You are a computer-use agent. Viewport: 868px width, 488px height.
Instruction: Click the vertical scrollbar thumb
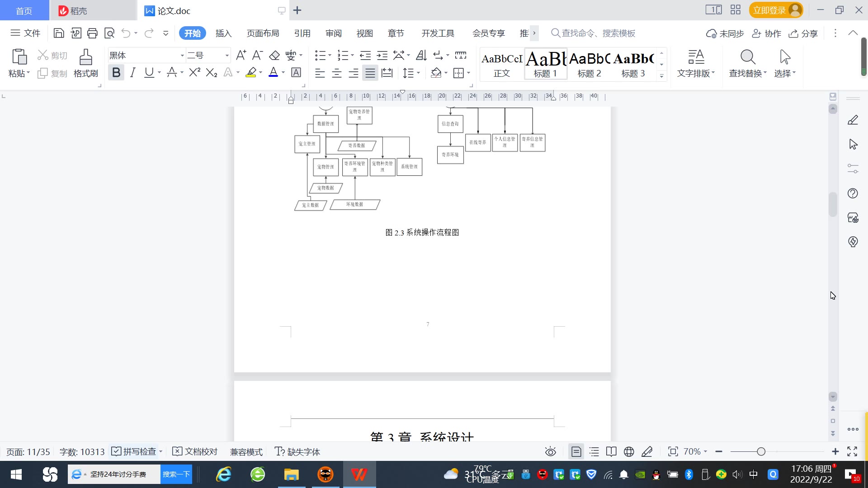[x=833, y=204]
